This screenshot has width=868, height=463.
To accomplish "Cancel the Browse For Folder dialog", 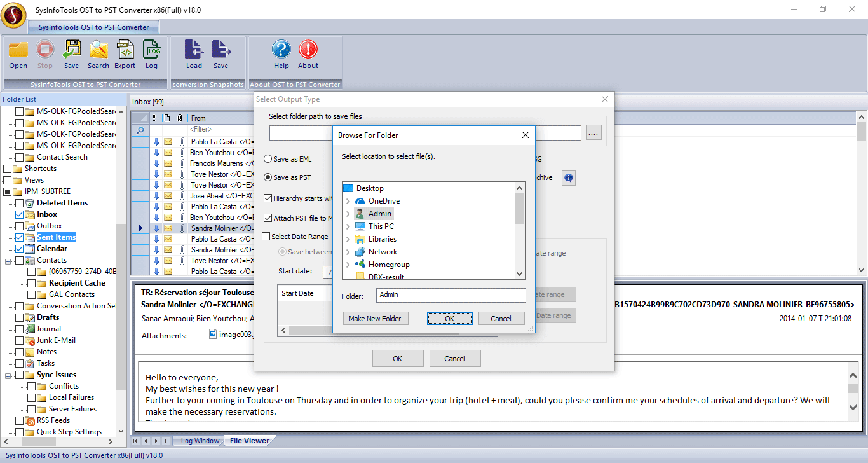I will point(501,319).
